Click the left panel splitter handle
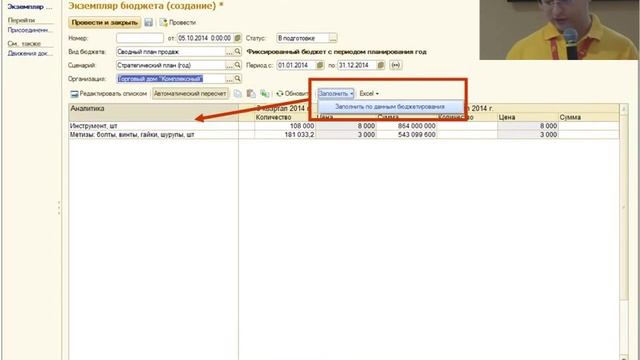This screenshot has height=360, width=640. pos(59,208)
